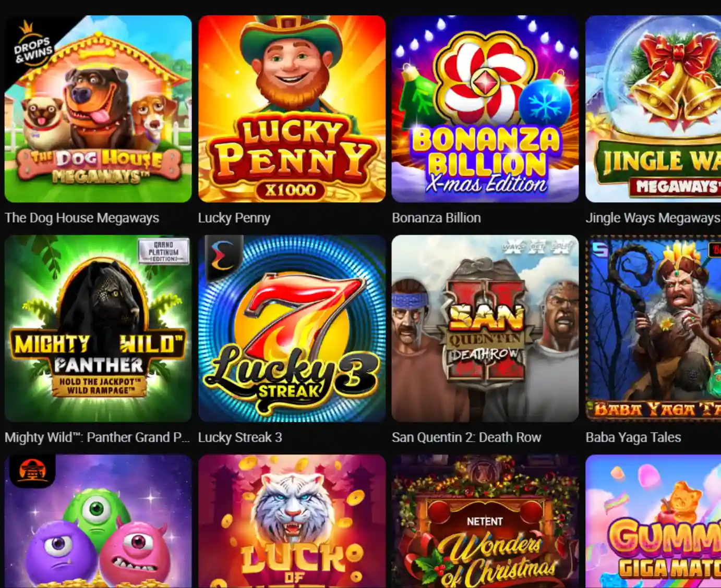Screen dimensions: 721x588
Task: Click the Baba Yaga Tales title link
Action: [x=633, y=437]
